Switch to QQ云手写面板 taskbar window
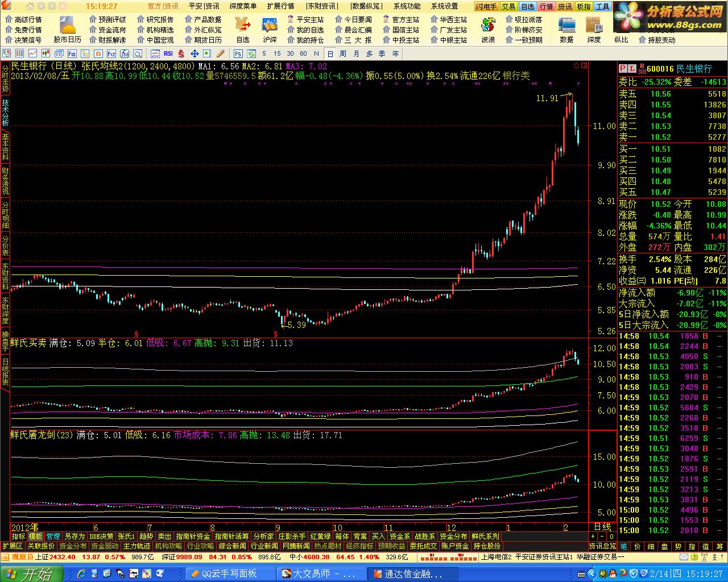This screenshot has height=582, width=728. pos(230,573)
